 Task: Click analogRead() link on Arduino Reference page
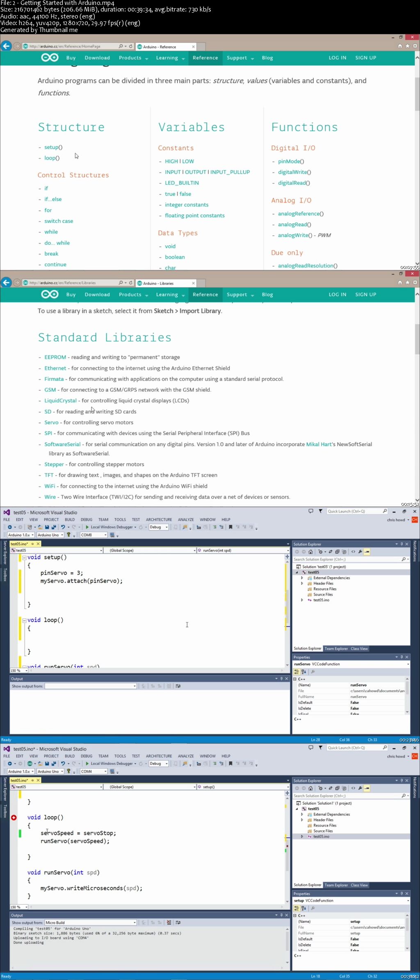click(294, 225)
